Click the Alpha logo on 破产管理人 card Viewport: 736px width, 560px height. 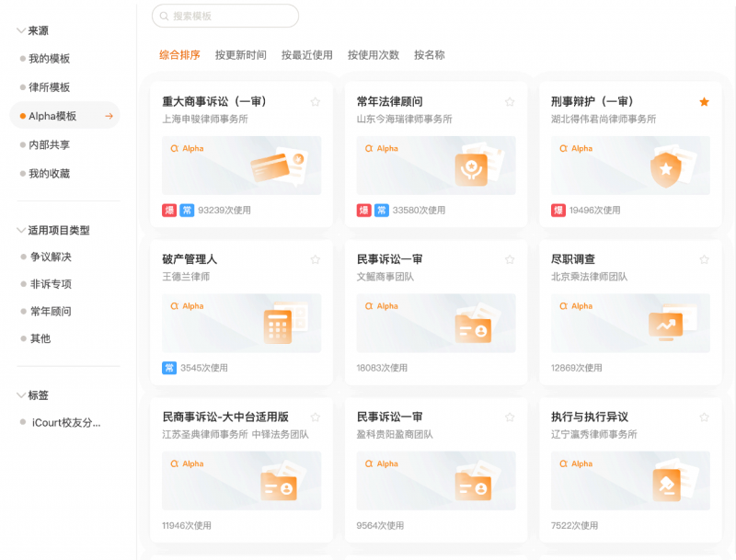pyautogui.click(x=187, y=306)
